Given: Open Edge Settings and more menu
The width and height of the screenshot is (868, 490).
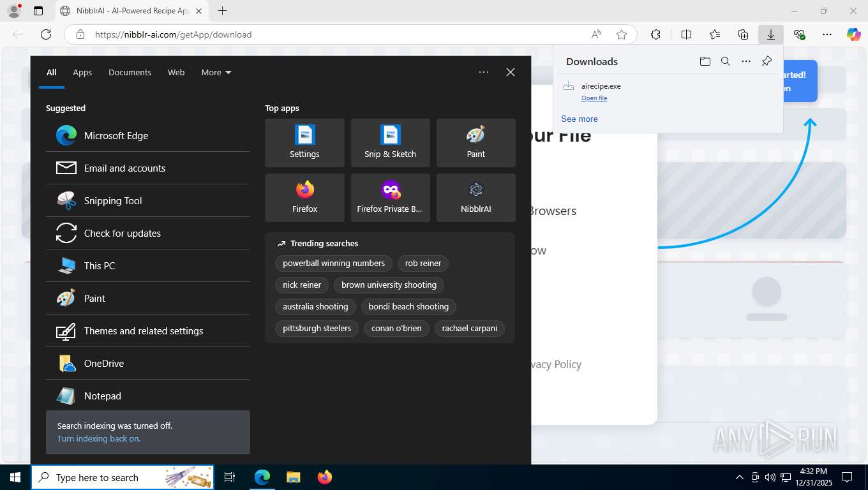Looking at the screenshot, I should [x=827, y=34].
